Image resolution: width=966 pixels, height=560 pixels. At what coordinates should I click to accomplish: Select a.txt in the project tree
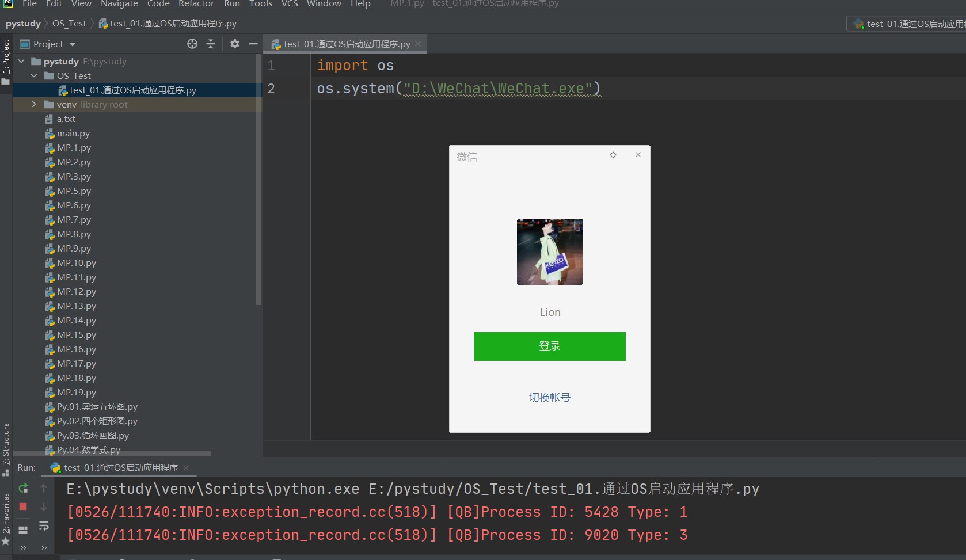click(66, 119)
